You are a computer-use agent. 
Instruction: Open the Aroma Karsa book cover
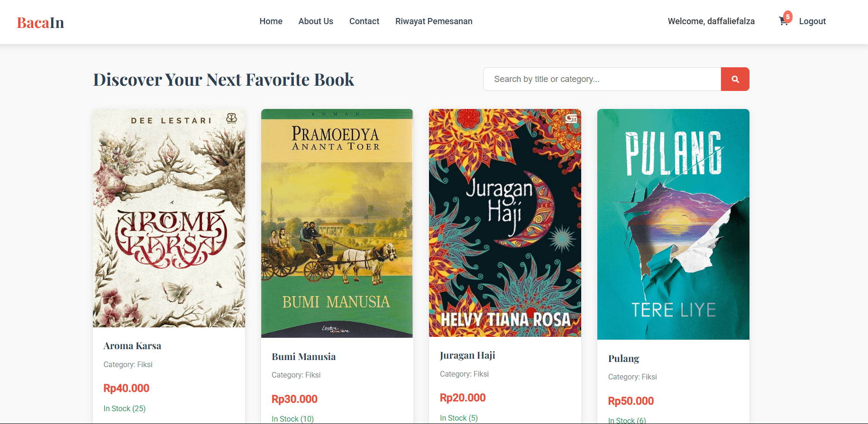pyautogui.click(x=169, y=218)
